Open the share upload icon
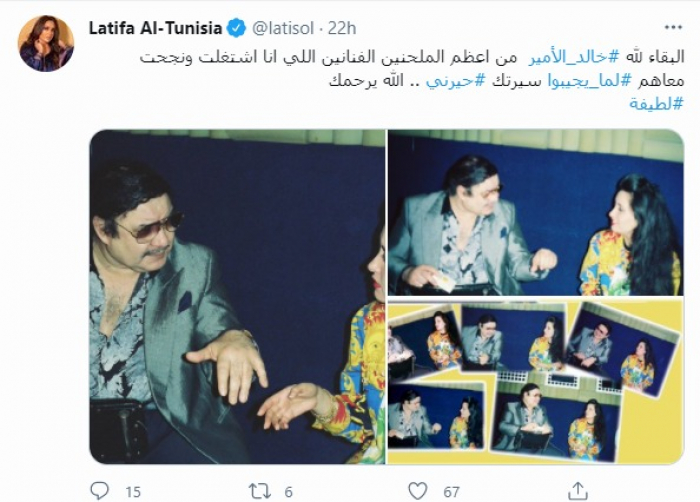Image resolution: width=700 pixels, height=502 pixels. click(x=578, y=491)
